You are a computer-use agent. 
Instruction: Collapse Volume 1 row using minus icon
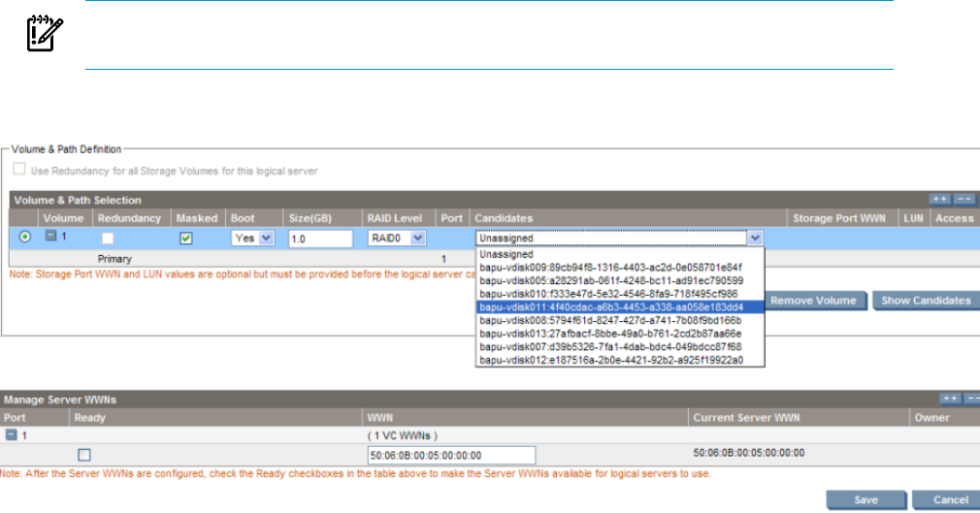(51, 238)
